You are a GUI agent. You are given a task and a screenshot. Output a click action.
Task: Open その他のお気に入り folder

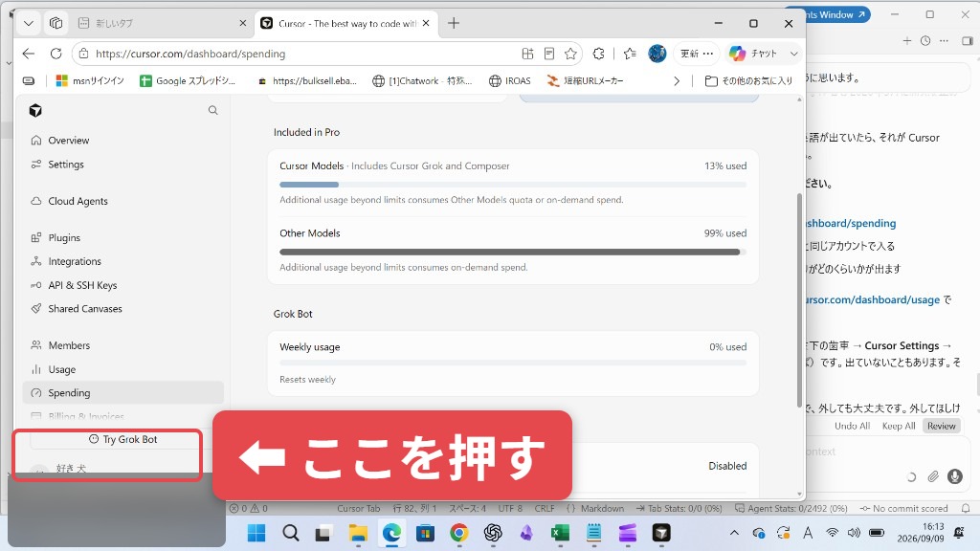[748, 80]
